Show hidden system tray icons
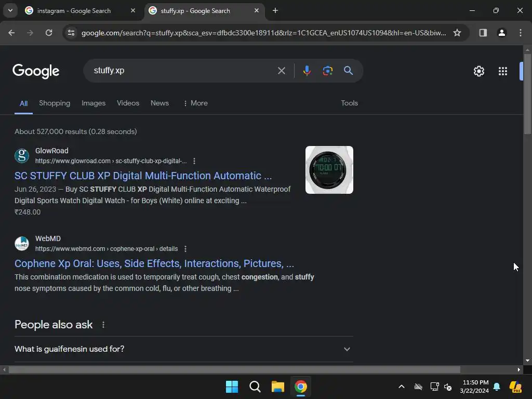The image size is (532, 399). tap(402, 387)
